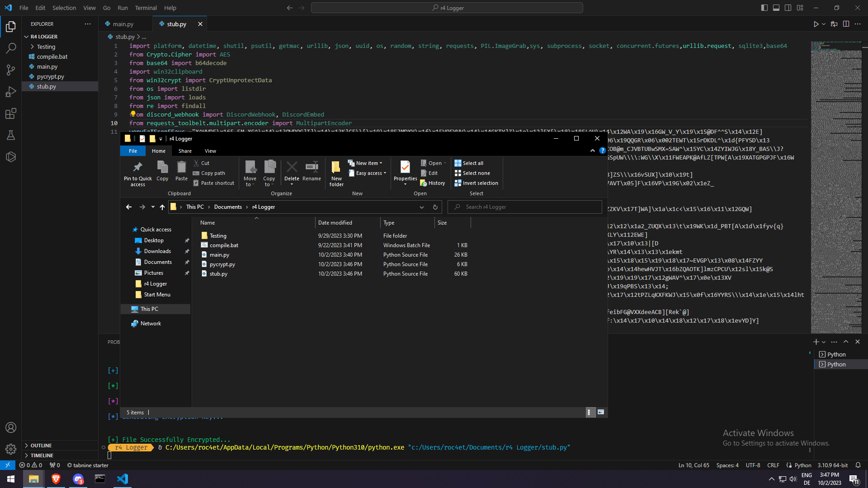Open the Easy access dropdown in Explorer
The image size is (868, 488).
pyautogui.click(x=367, y=173)
